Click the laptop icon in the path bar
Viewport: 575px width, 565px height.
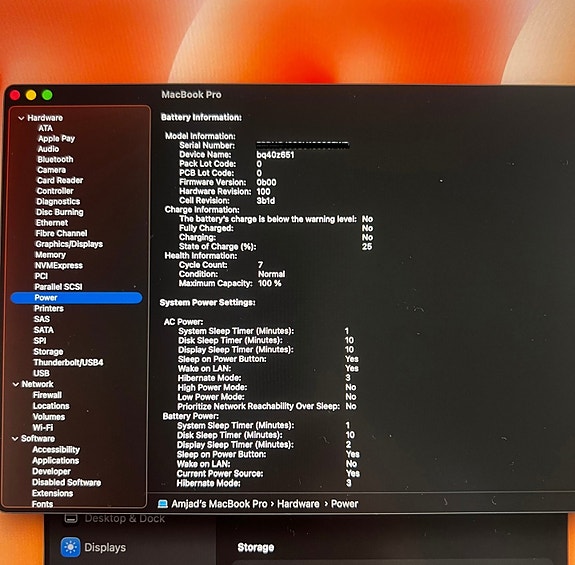[x=162, y=504]
